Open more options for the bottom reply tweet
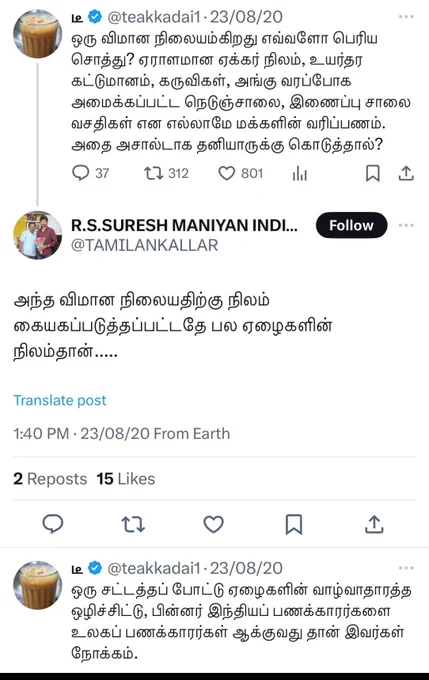Screen dimensions: 429x680 click(x=406, y=568)
